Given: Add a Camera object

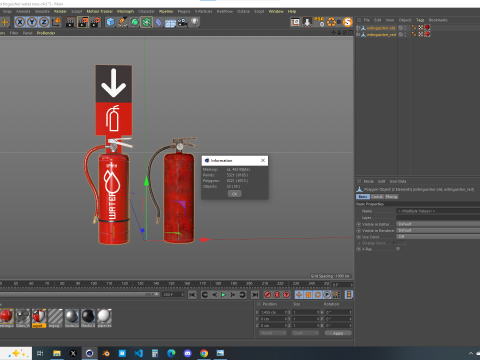Looking at the screenshot, I should point(182,22).
